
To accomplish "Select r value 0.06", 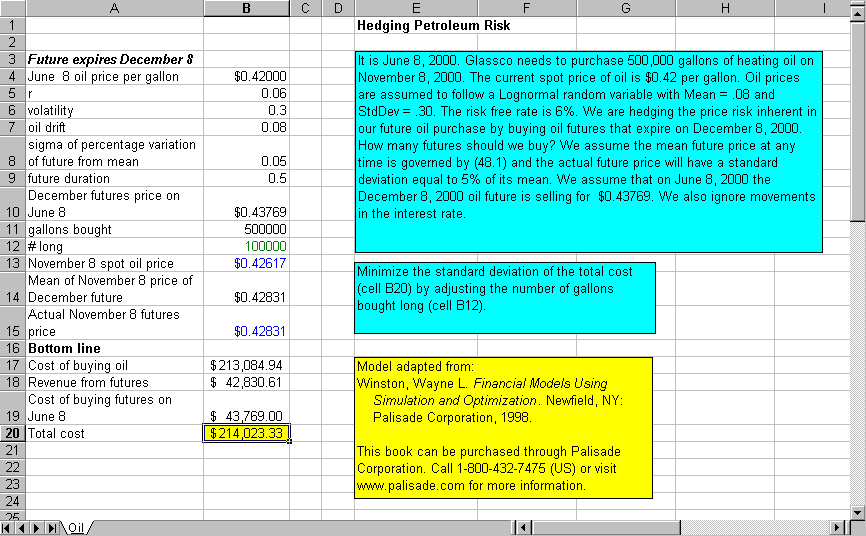I will click(246, 93).
